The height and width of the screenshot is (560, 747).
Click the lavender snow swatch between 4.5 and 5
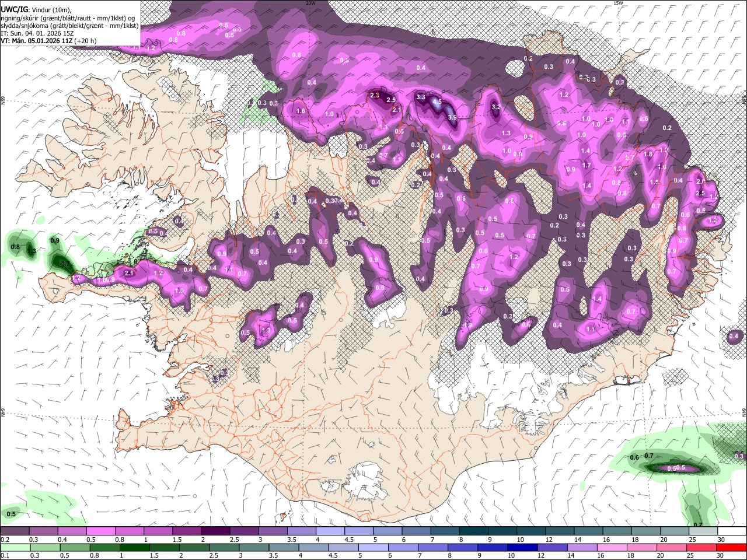[x=358, y=531]
